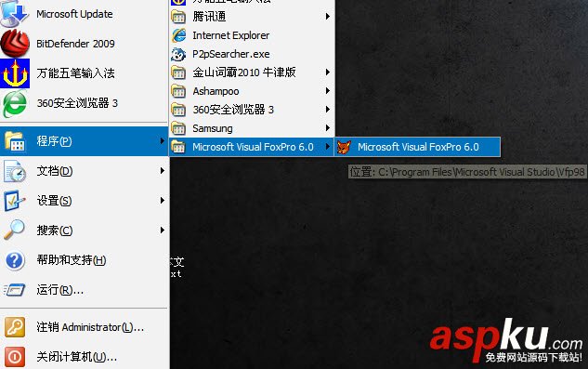Choose 注销 Administrator(L)... log off
Viewport: 588px width, 369px height.
(x=84, y=327)
